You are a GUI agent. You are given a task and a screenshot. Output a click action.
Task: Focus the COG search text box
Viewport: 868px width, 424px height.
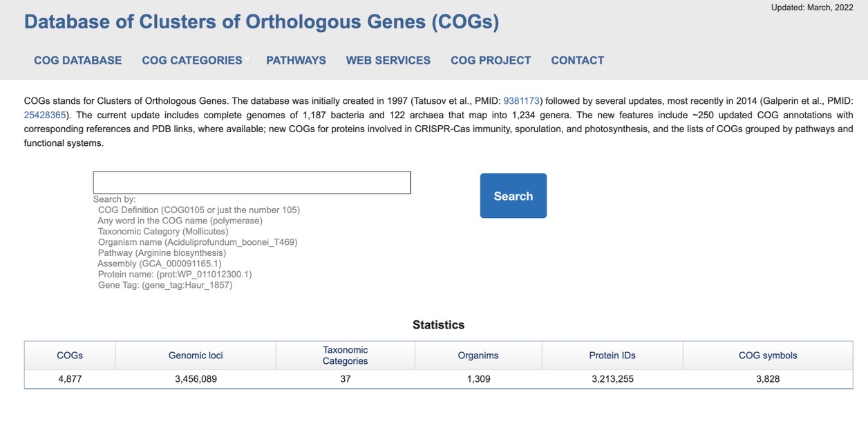point(252,183)
